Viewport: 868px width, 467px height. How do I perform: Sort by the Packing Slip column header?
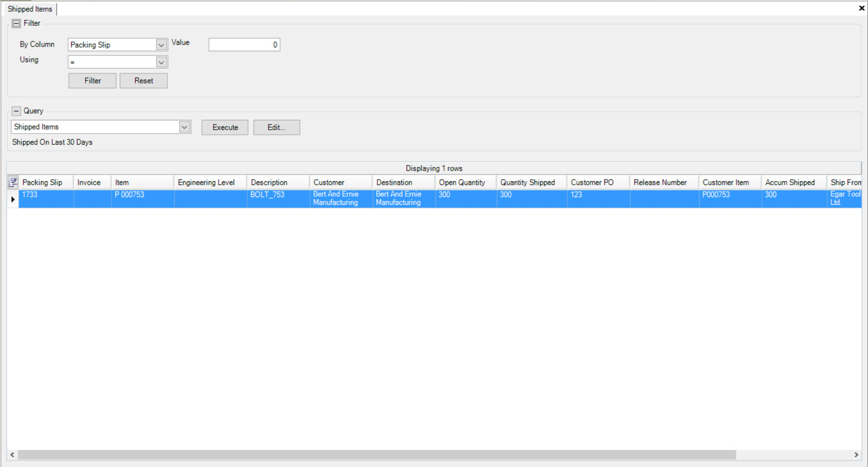(x=46, y=182)
